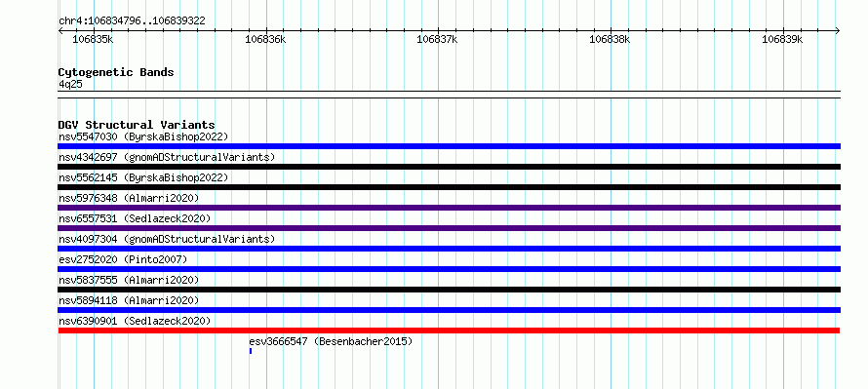Image resolution: width=868 pixels, height=389 pixels.
Task: Click the left arrow of the ruler
Action: click(x=60, y=30)
